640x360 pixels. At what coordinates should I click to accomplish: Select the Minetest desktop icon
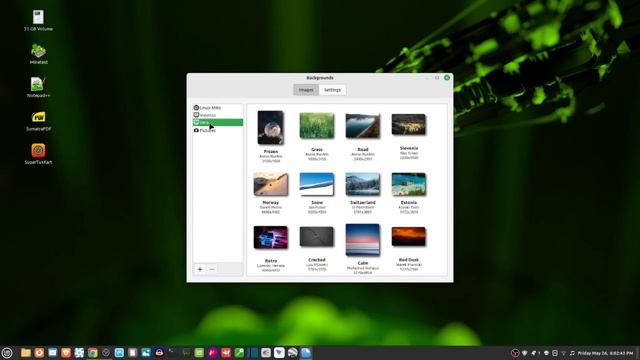(x=38, y=54)
